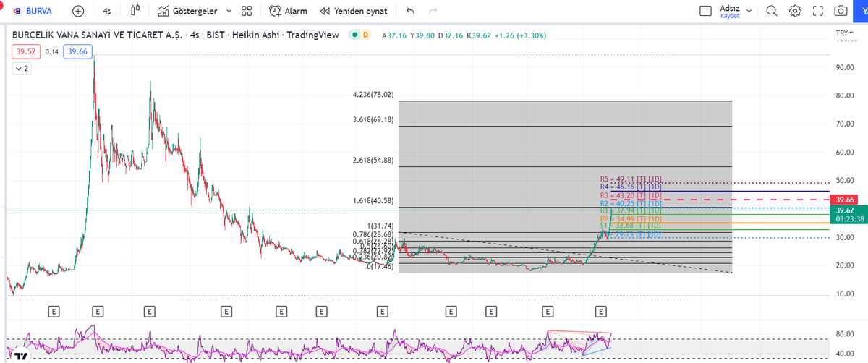Click the red 39.66 price axis label

pos(844,200)
